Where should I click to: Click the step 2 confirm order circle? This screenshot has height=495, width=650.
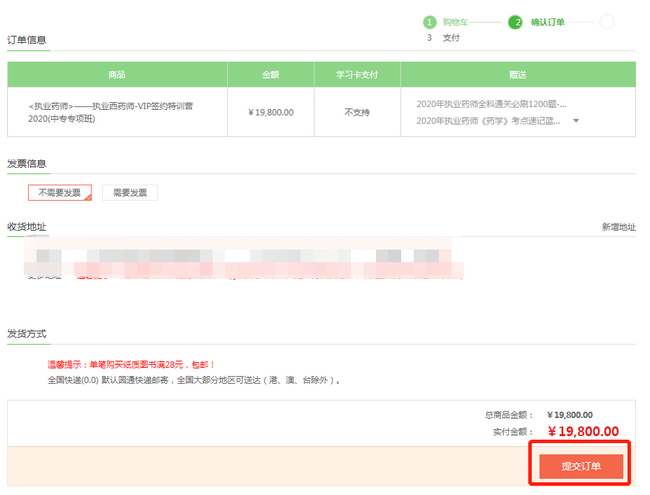pyautogui.click(x=516, y=21)
